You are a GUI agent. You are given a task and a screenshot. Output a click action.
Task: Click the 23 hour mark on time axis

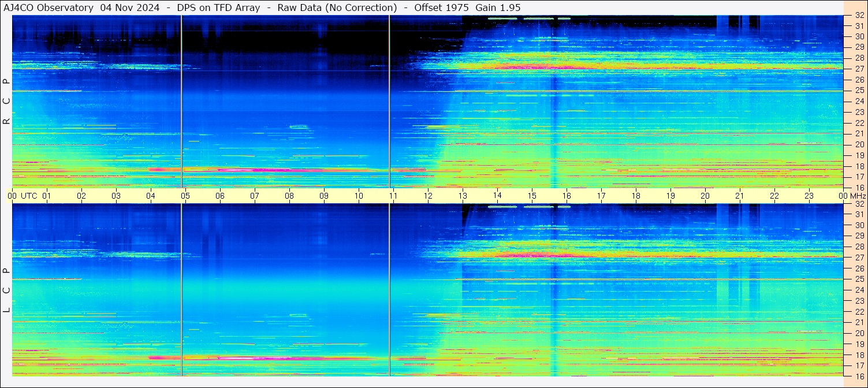pos(809,196)
